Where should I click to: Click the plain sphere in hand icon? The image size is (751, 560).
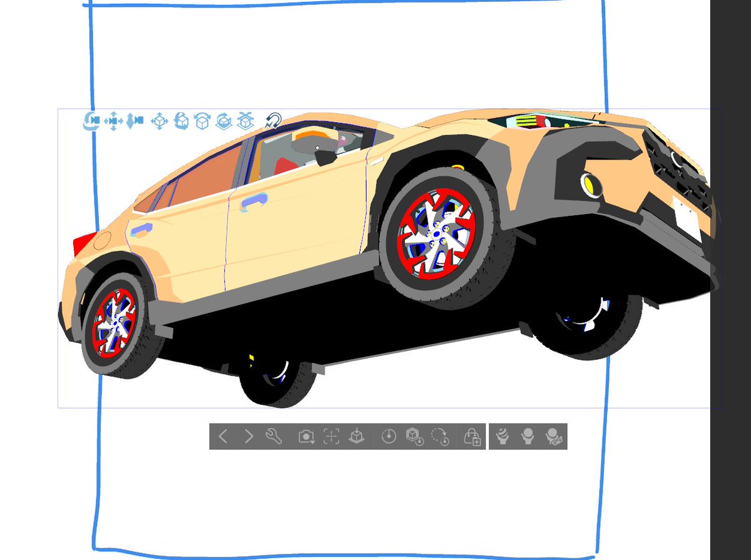pyautogui.click(x=528, y=437)
